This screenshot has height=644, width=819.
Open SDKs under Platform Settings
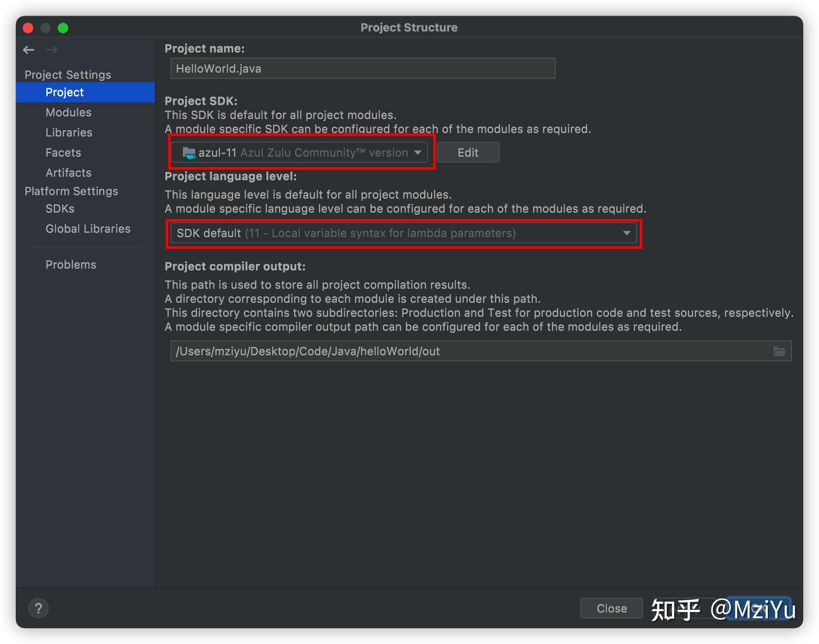click(x=60, y=209)
